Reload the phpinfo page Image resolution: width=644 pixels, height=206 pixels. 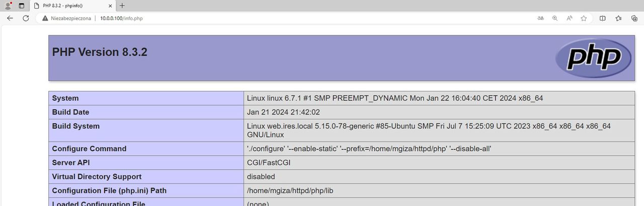[x=26, y=18]
